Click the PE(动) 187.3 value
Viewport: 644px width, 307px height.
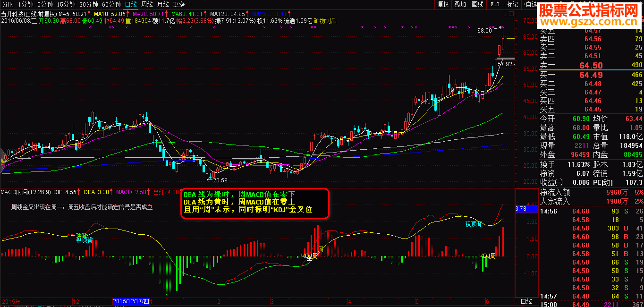634,182
